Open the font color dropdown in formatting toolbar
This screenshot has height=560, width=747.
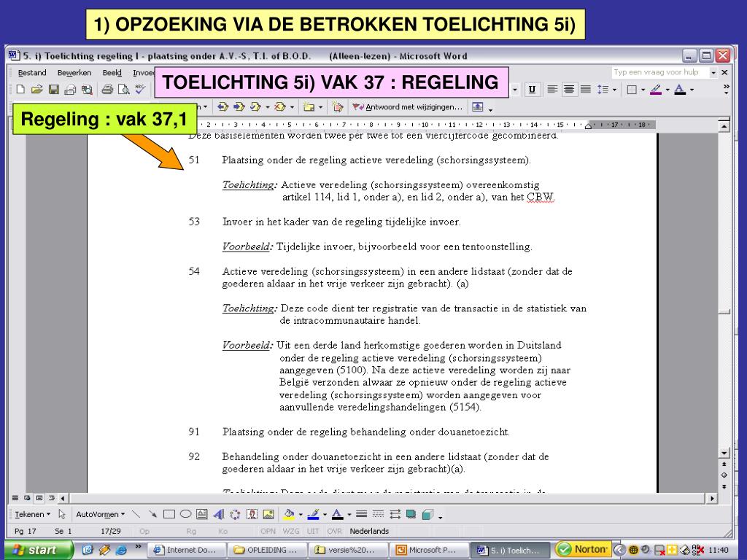692,90
